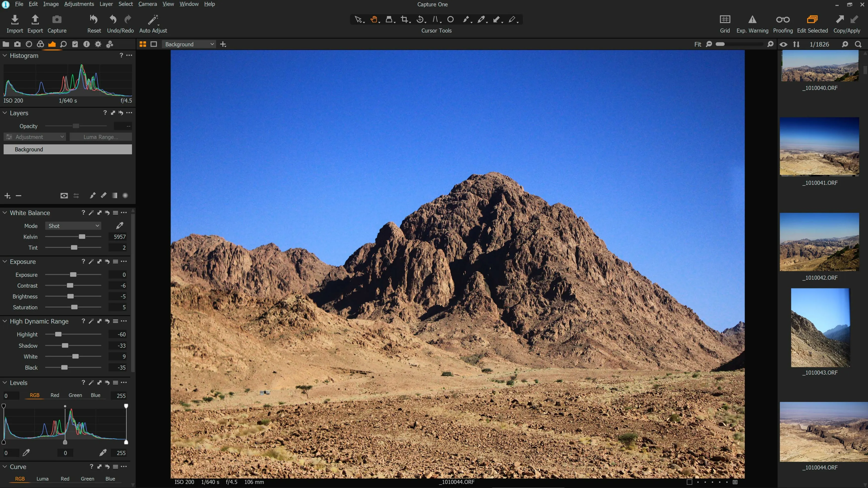868x488 pixels.
Task: Collapse the Histogram panel
Action: pos(5,56)
